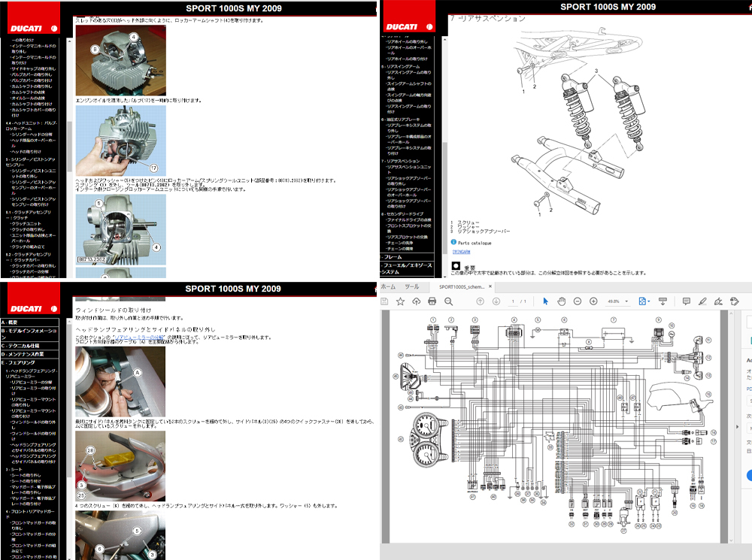Open the リアビューミラーの分解 hyperlink
Image resolution: width=752 pixels, height=560 pixels.
(x=140, y=338)
